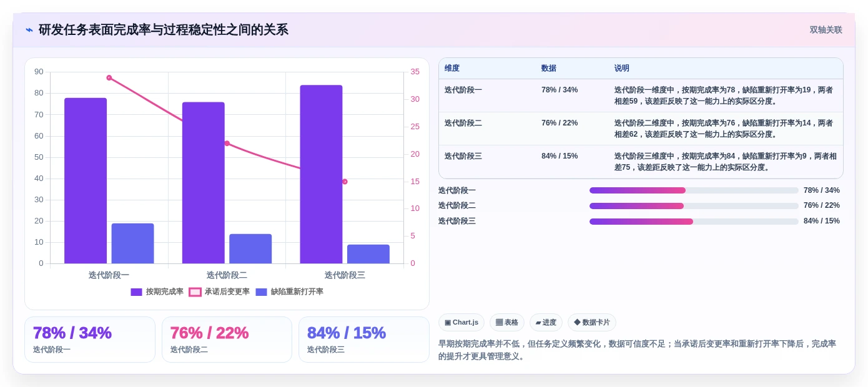
Task: Select the Chart.js tag
Action: tap(461, 322)
